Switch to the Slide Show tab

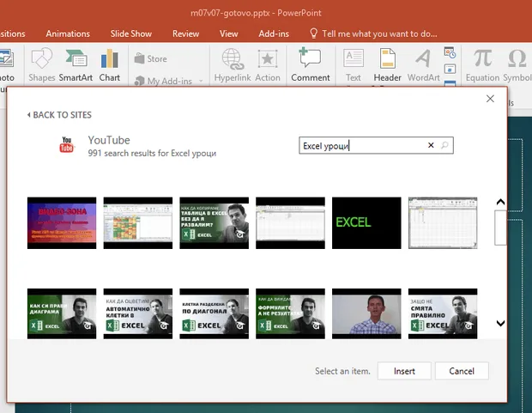point(131,33)
